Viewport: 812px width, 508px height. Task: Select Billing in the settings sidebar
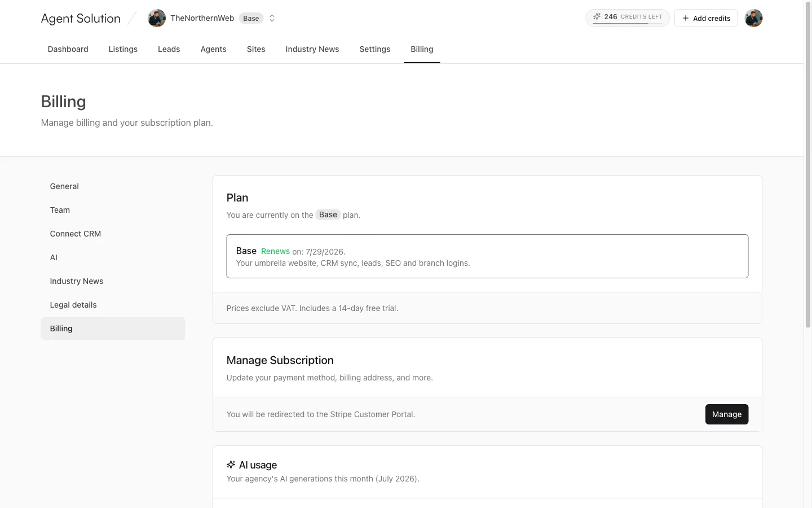coord(113,329)
